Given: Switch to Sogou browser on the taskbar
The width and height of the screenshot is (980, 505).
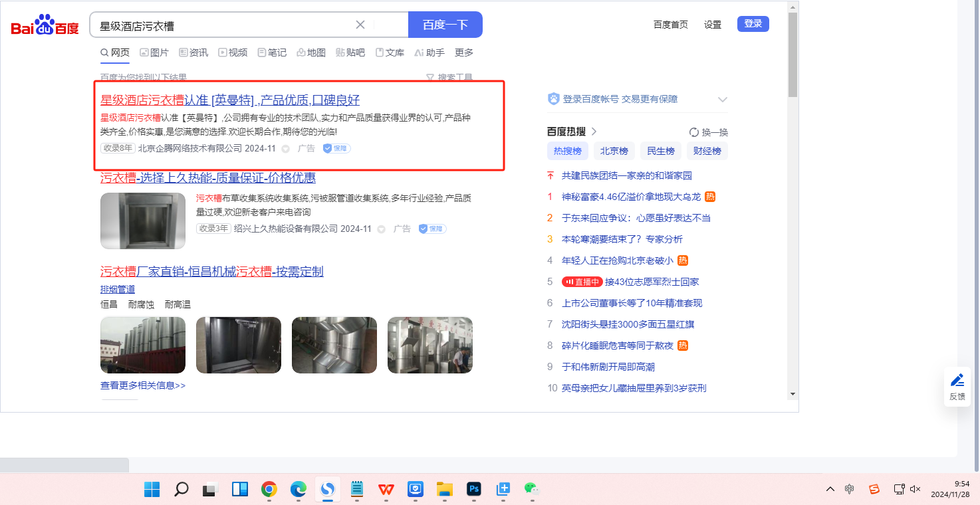Looking at the screenshot, I should (328, 489).
